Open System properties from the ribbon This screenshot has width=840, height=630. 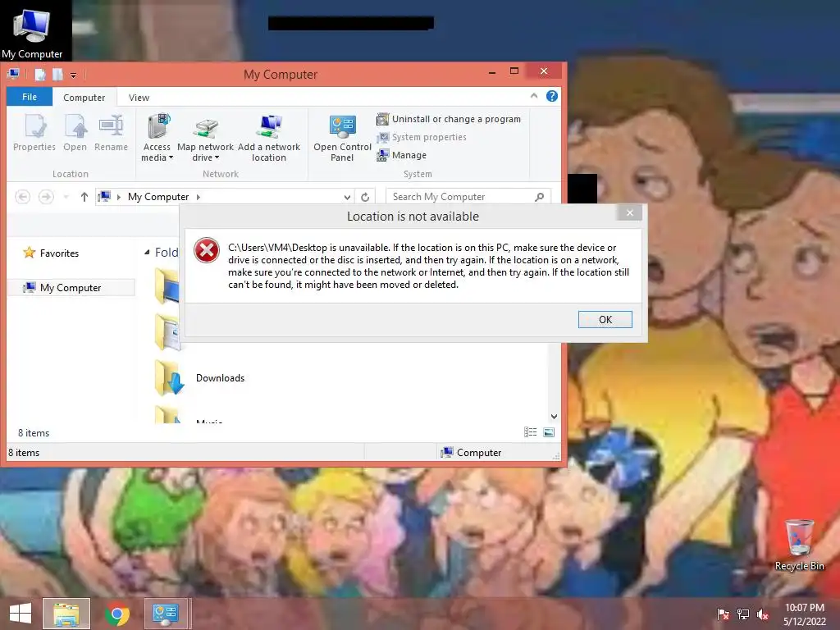421,137
